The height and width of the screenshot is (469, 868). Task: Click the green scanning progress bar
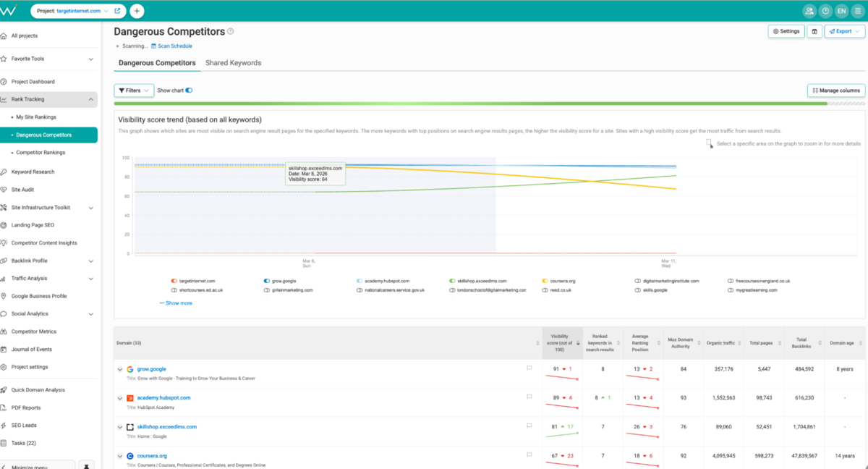470,103
